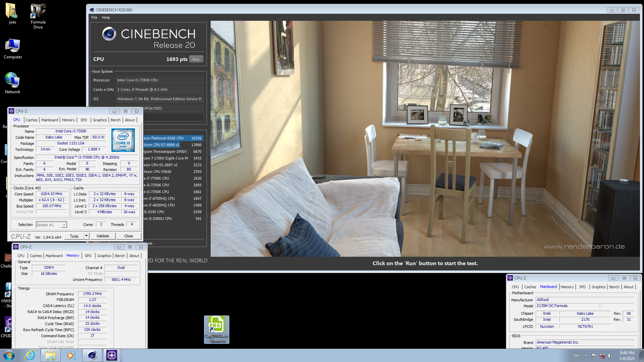The height and width of the screenshot is (362, 644).
Task: Click the Windows Start button
Action: (x=9, y=355)
